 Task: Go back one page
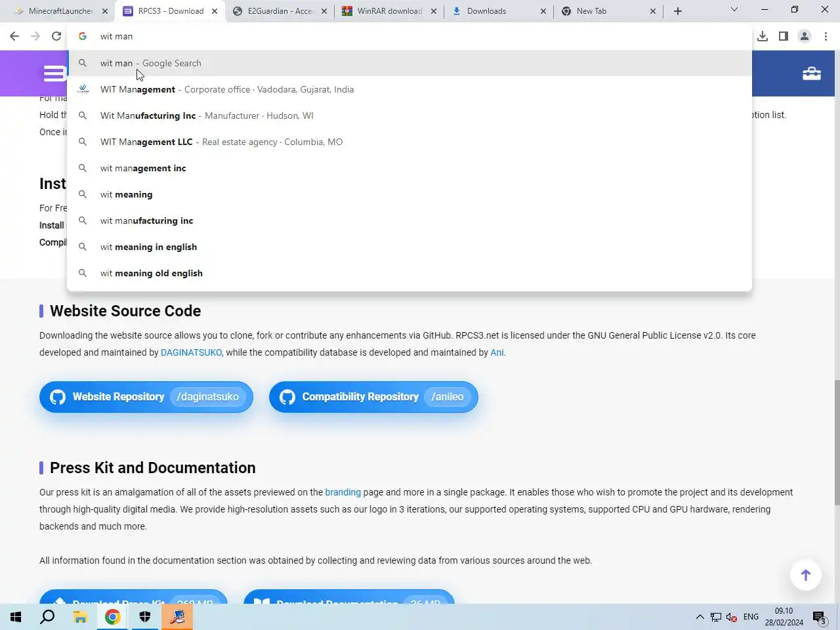(x=14, y=36)
